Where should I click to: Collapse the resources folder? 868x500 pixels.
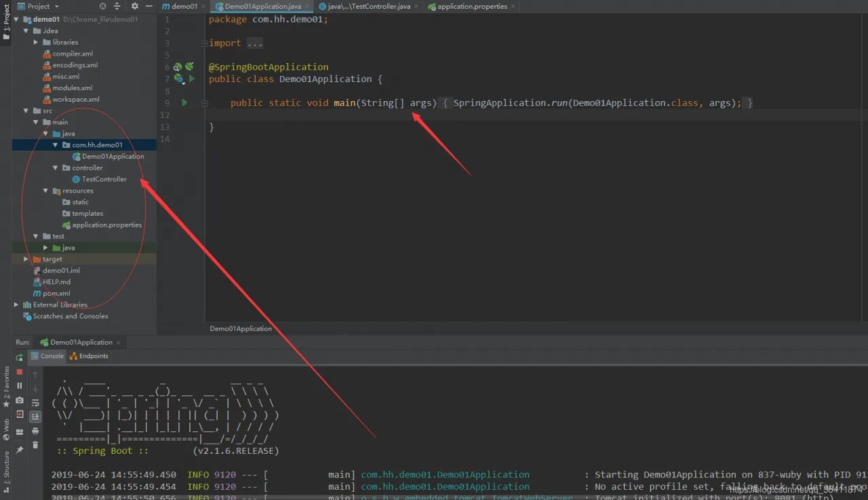pyautogui.click(x=46, y=191)
